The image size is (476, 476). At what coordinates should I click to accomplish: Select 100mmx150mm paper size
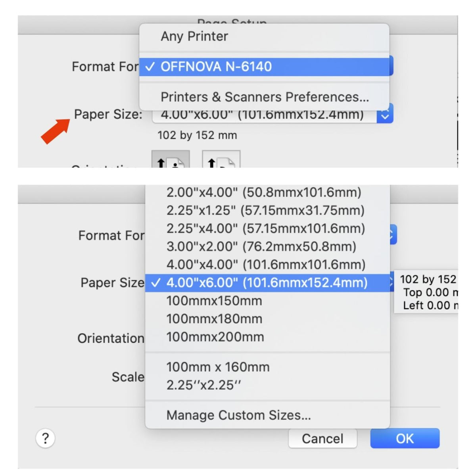pos(214,301)
